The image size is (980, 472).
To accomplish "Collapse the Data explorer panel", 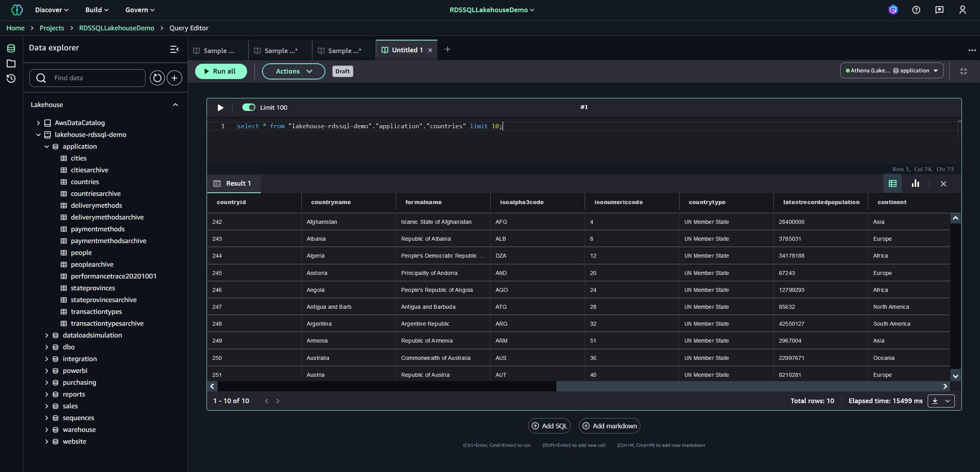I will (174, 49).
